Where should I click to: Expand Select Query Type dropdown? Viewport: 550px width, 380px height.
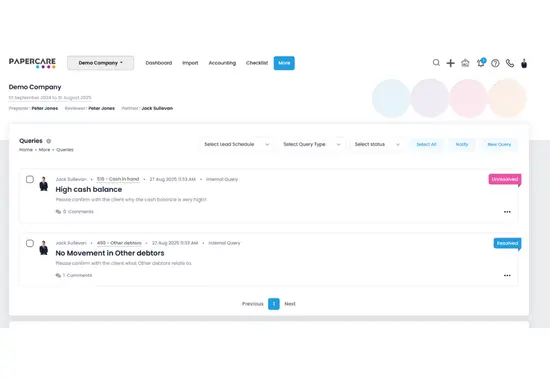pos(312,144)
